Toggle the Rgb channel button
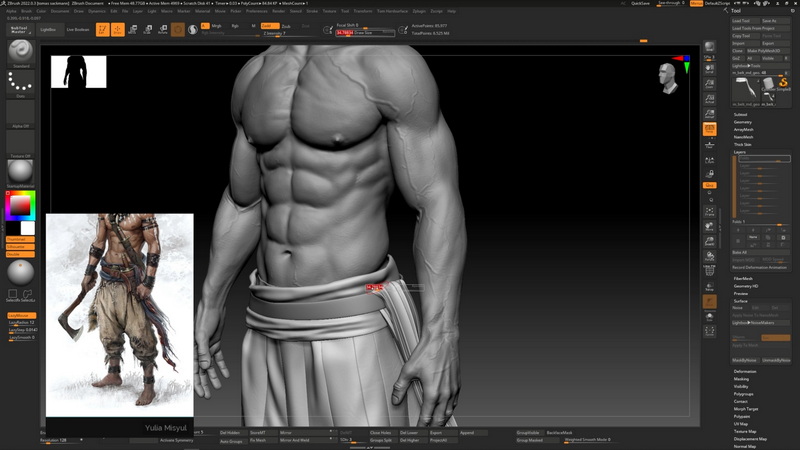 coord(235,26)
